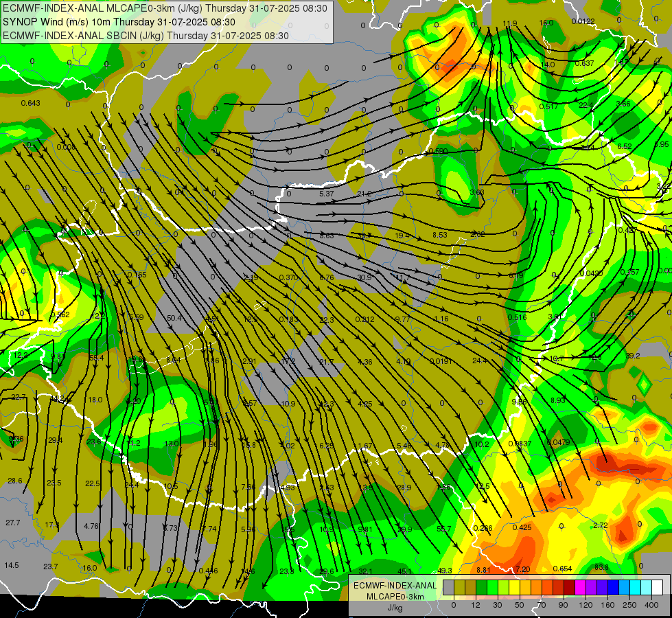Click the 'MLCAPE0-3km' label in bottom legend
The width and height of the screenshot is (672, 618).
(x=395, y=597)
